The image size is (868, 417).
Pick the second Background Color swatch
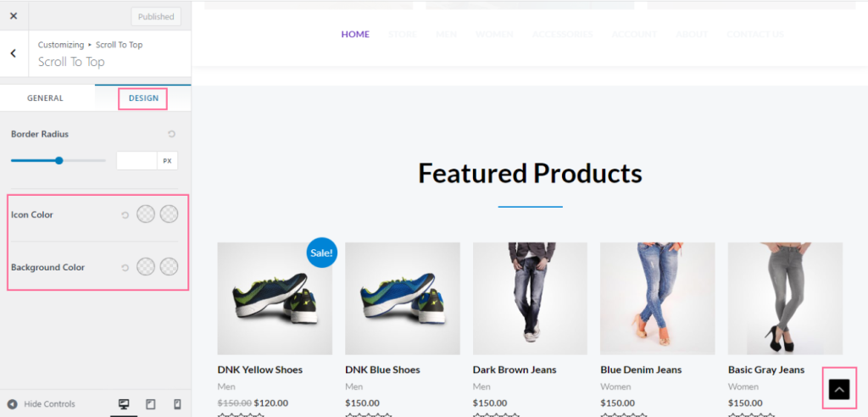169,266
